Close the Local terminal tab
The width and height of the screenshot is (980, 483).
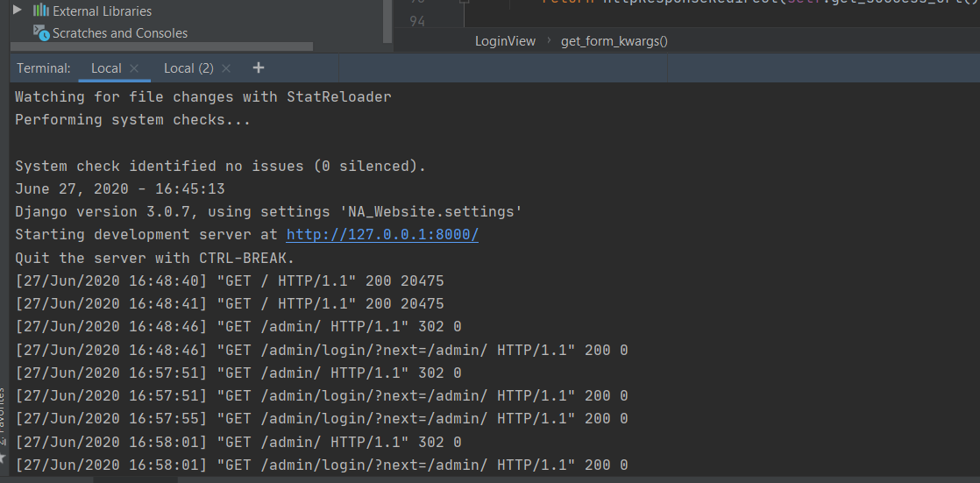pyautogui.click(x=134, y=68)
